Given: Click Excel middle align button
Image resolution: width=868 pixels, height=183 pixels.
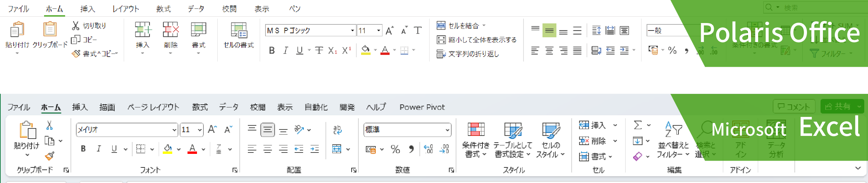Looking at the screenshot, I should pos(268,130).
